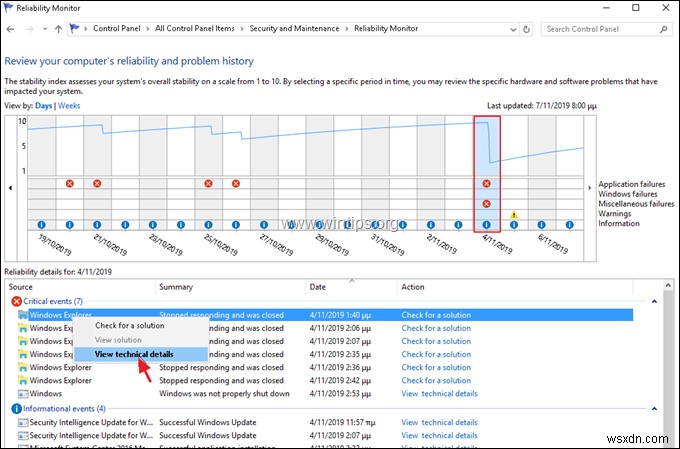This screenshot has height=449, width=680.
Task: Switch the chart view to Days
Action: 43,105
